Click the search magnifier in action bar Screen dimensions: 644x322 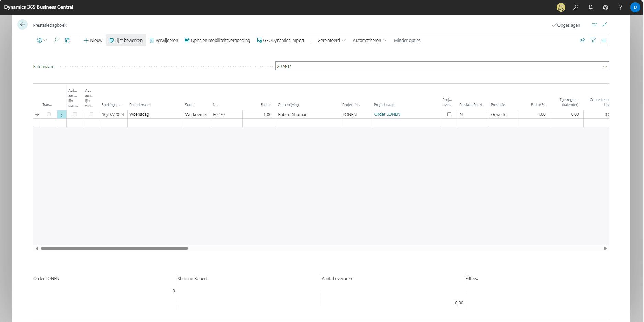[x=56, y=40]
